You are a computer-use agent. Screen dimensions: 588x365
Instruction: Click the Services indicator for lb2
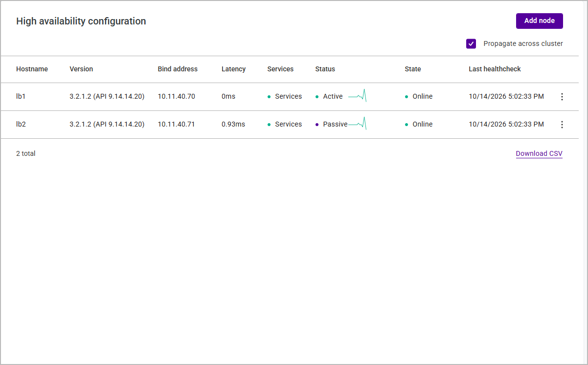(285, 124)
